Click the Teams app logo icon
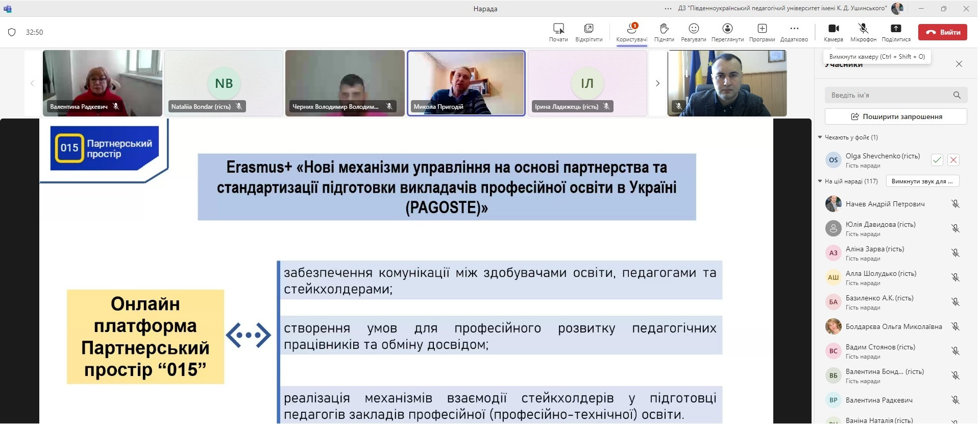This screenshot has height=424, width=980. tap(8, 9)
